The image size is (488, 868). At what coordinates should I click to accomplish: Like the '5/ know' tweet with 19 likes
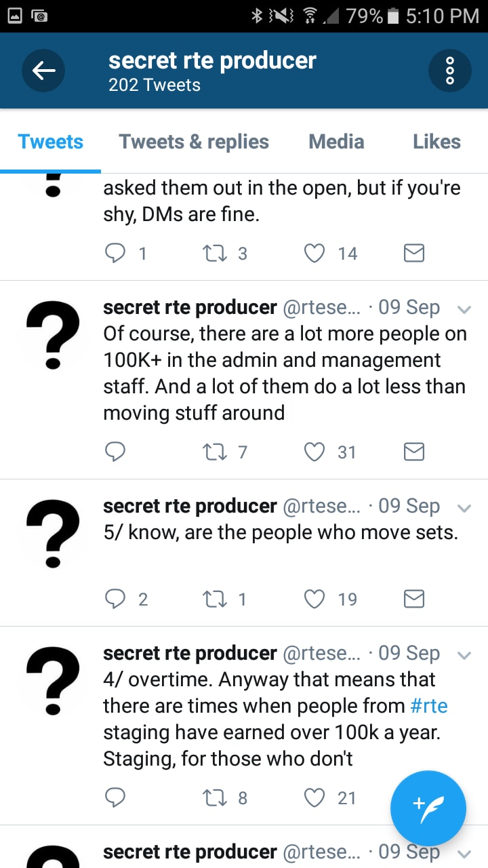(314, 599)
